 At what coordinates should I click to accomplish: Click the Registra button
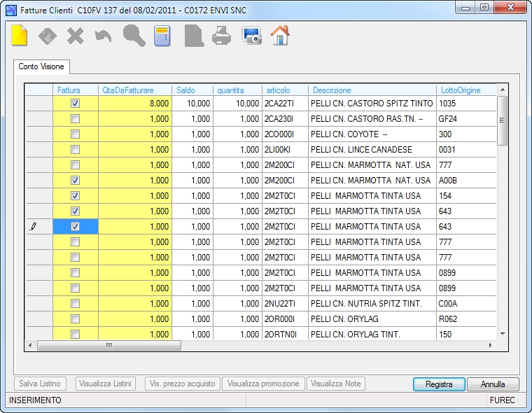point(439,384)
